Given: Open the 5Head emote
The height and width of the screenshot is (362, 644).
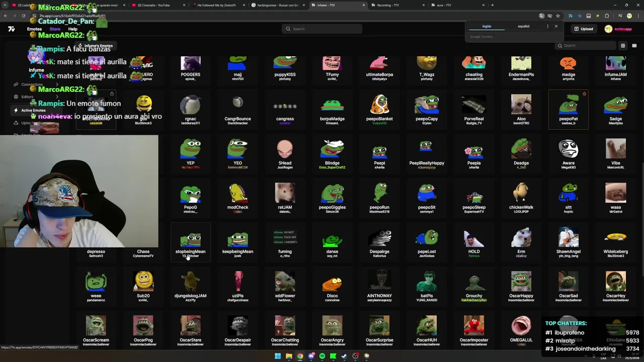Looking at the screenshot, I should 285,154.
